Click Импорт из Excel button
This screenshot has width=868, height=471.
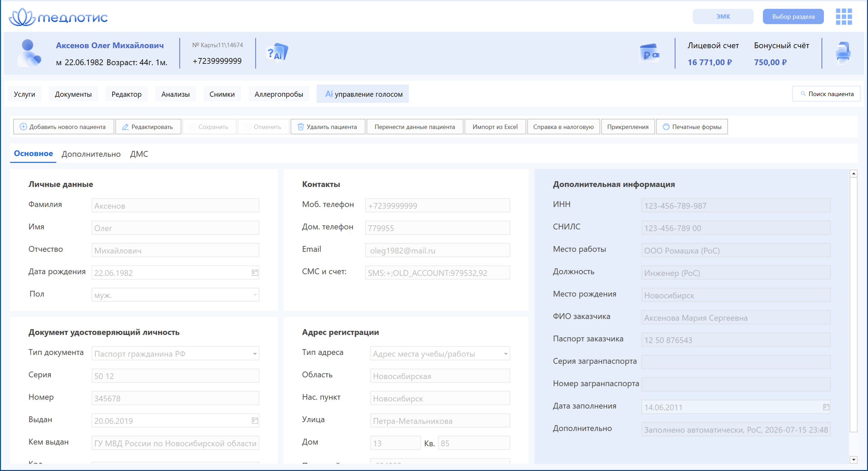point(495,127)
